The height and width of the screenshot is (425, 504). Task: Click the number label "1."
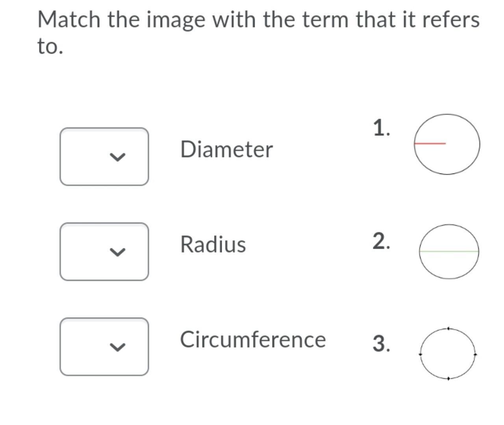pyautogui.click(x=382, y=128)
